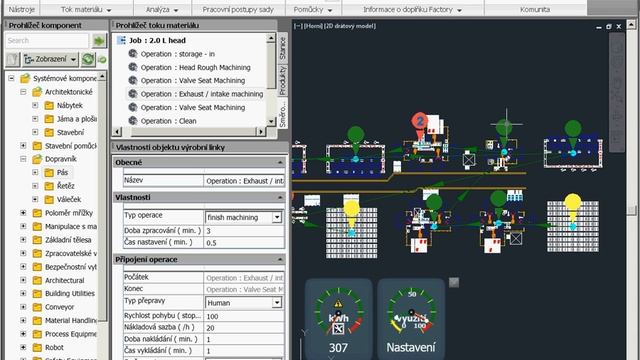Click the Head Rough Machining operation icon
Image resolution: width=640 pixels, height=360 pixels.
coord(133,67)
